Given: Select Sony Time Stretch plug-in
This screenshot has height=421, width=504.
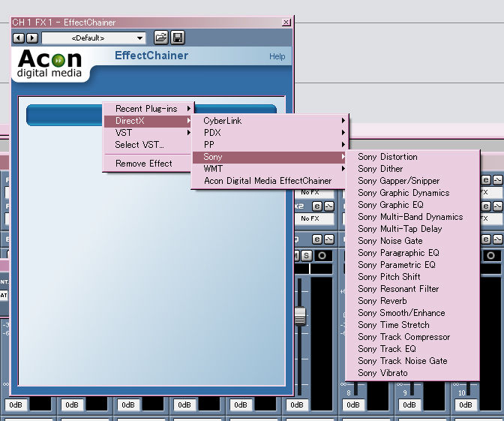Looking at the screenshot, I should pyautogui.click(x=412, y=325).
